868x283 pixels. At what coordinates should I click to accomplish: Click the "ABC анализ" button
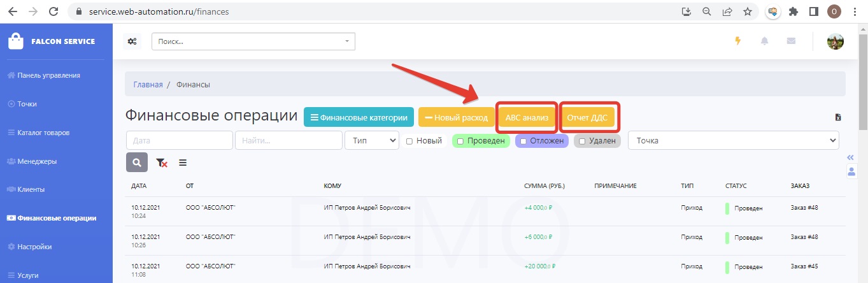(x=527, y=117)
